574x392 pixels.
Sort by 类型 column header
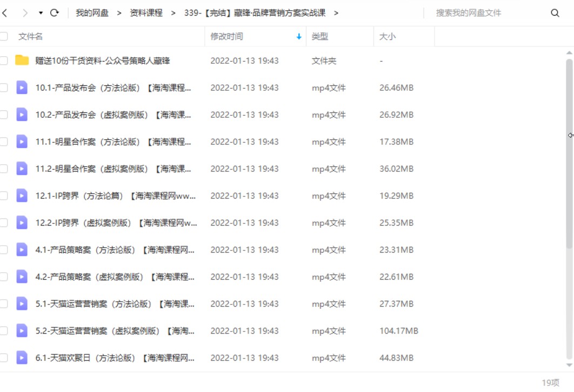coord(319,37)
